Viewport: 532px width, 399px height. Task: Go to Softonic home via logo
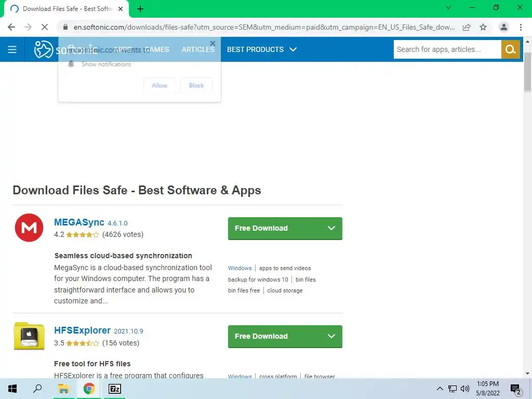click(x=65, y=49)
